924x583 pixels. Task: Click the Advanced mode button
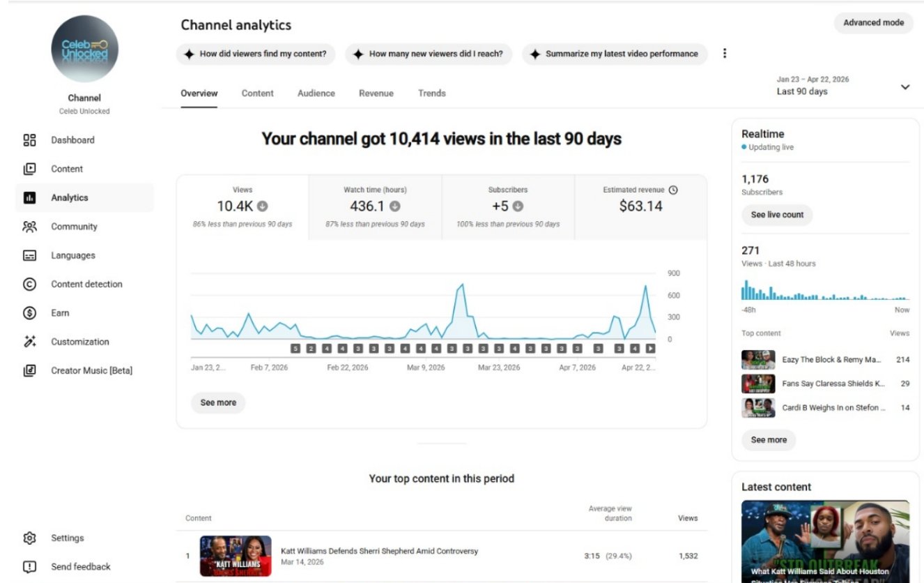[x=873, y=23]
